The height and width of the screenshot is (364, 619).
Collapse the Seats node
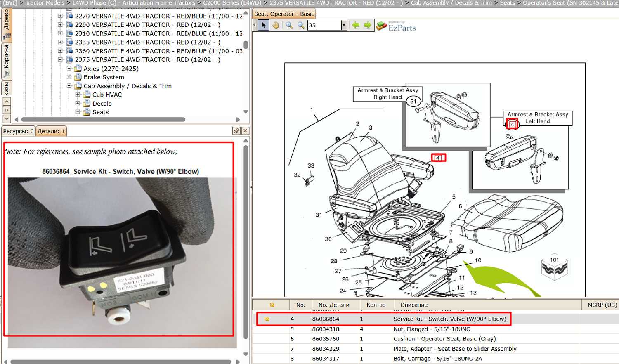(78, 112)
